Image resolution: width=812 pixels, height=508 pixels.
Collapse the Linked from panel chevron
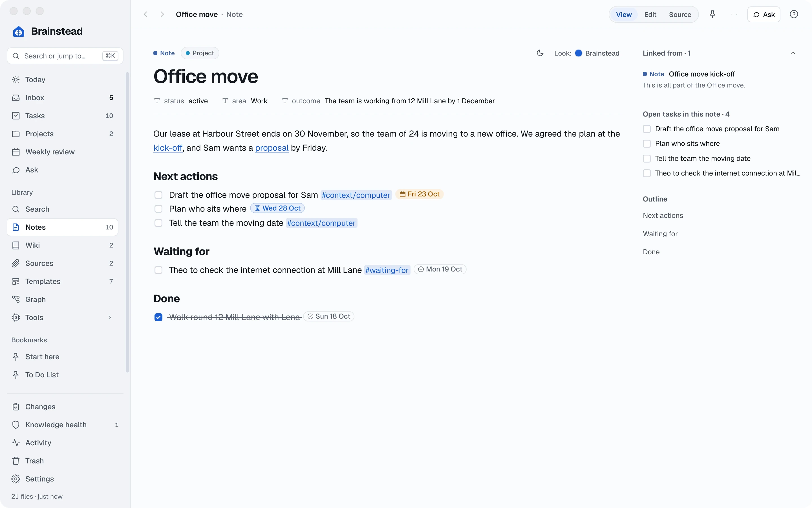(793, 53)
